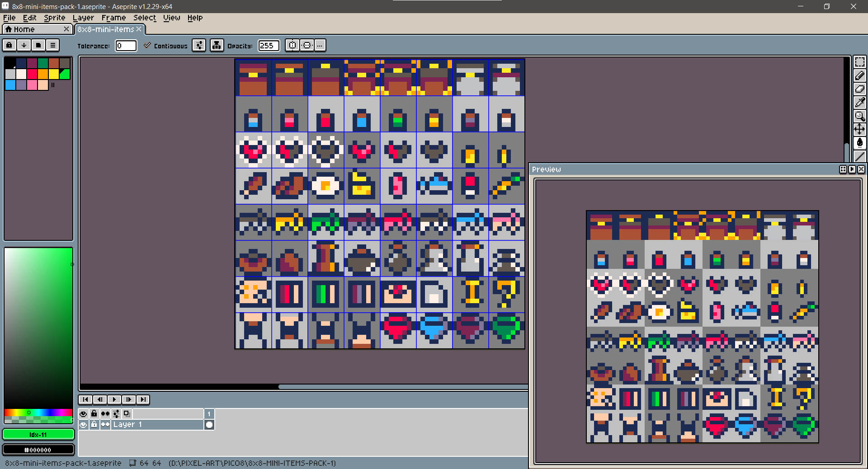868x469 pixels.
Task: Open the Sprite menu
Action: click(54, 18)
